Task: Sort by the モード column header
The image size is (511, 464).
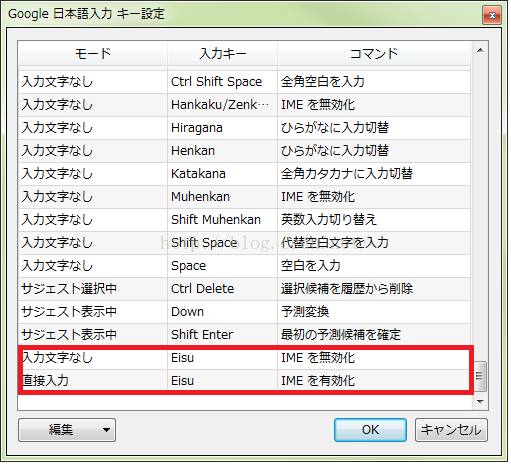Action: point(93,54)
